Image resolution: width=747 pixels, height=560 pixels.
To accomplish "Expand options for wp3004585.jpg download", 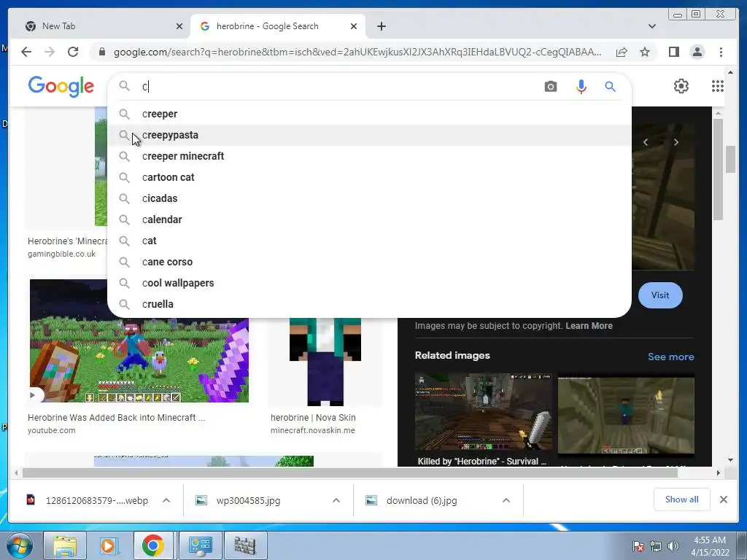I will tap(336, 500).
